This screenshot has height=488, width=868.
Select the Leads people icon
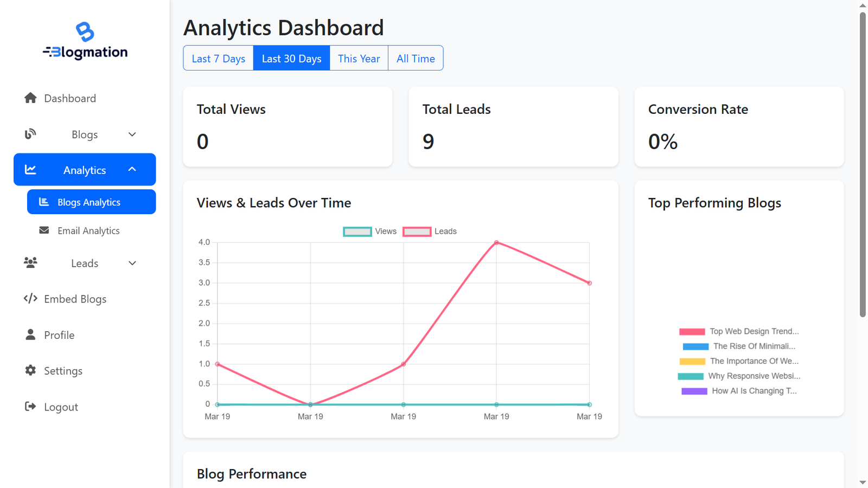point(30,262)
